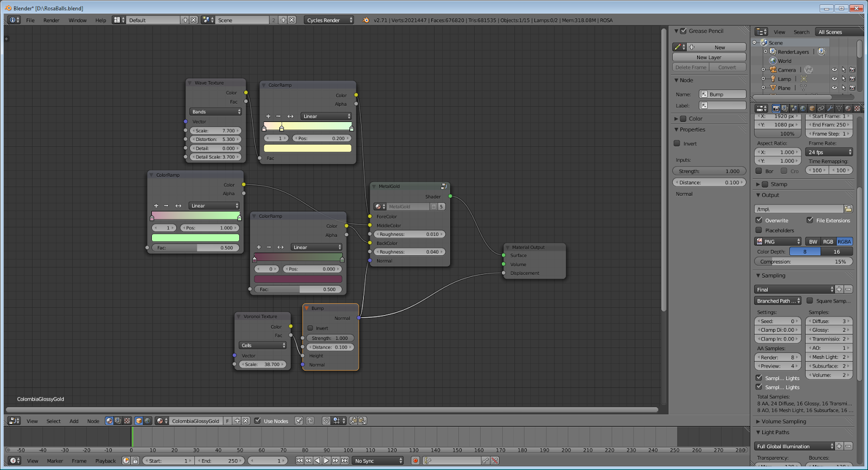This screenshot has width=868, height=470.
Task: Select BW color mode button
Action: click(x=813, y=242)
